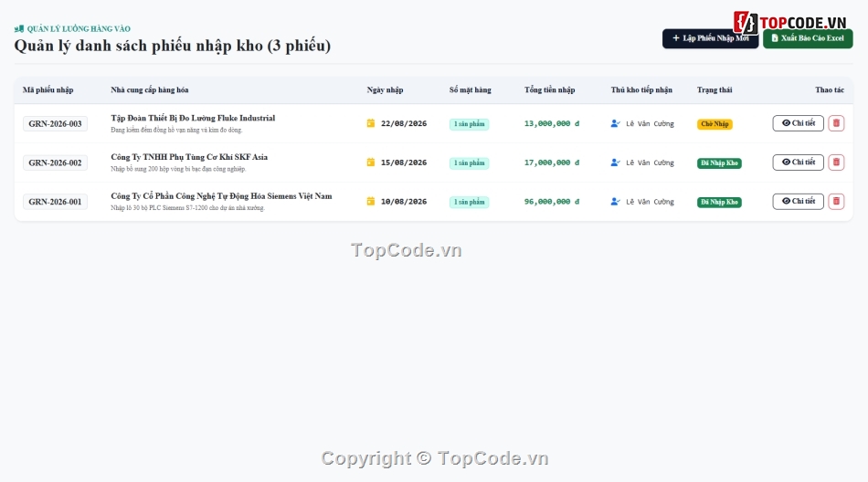This screenshot has height=482, width=868.
Task: Click user icon in GRN-2026-002 row
Action: 615,162
